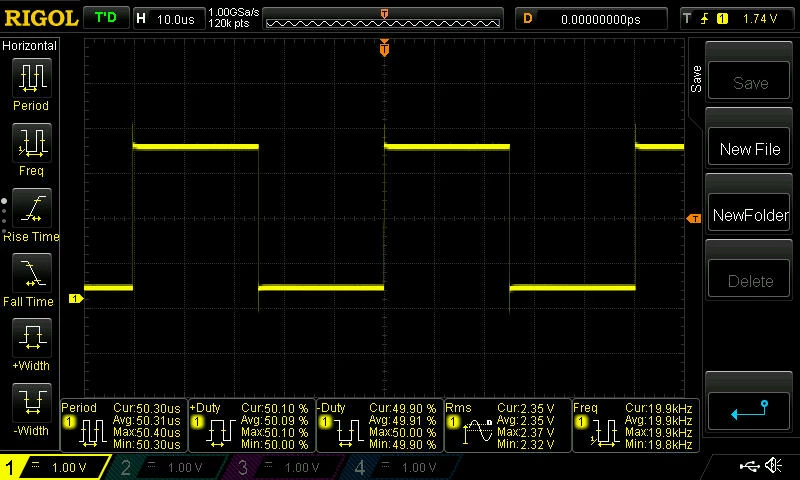Open the horizontal timebase 10.0us field

click(169, 19)
